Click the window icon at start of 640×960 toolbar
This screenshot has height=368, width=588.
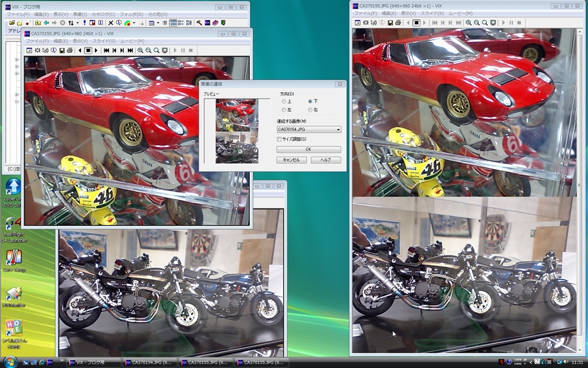[x=358, y=23]
